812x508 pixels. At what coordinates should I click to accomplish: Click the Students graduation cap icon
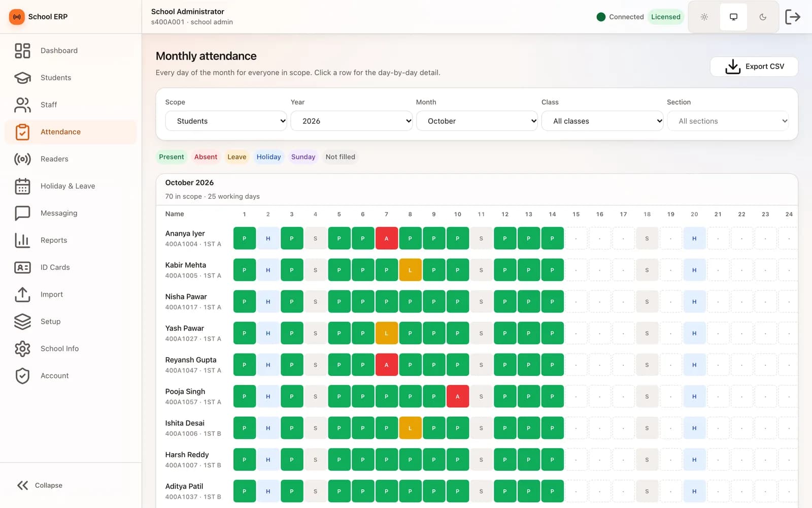pyautogui.click(x=22, y=78)
